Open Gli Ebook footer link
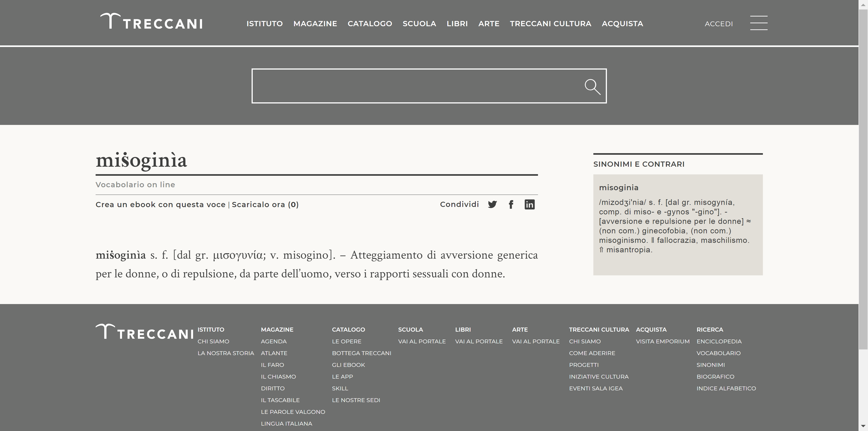868x431 pixels. coord(348,365)
